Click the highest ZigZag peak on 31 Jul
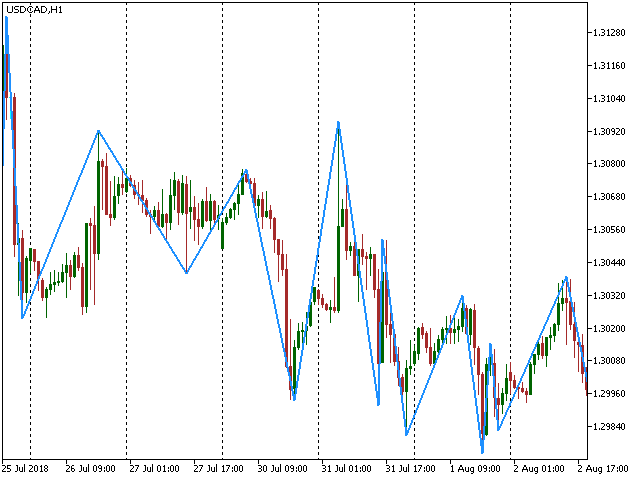This screenshot has height=480, width=640. pyautogui.click(x=338, y=122)
